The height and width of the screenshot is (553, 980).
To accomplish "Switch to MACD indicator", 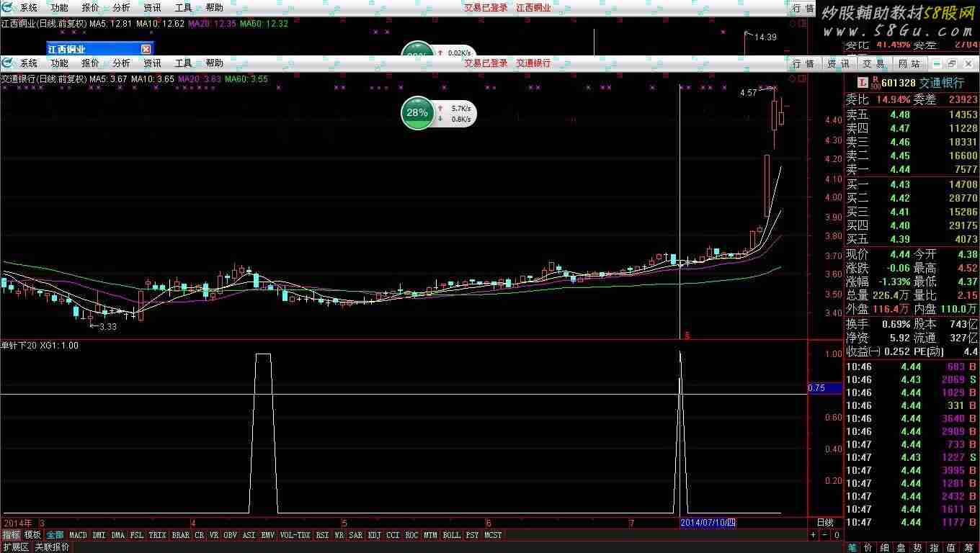I will click(x=78, y=535).
